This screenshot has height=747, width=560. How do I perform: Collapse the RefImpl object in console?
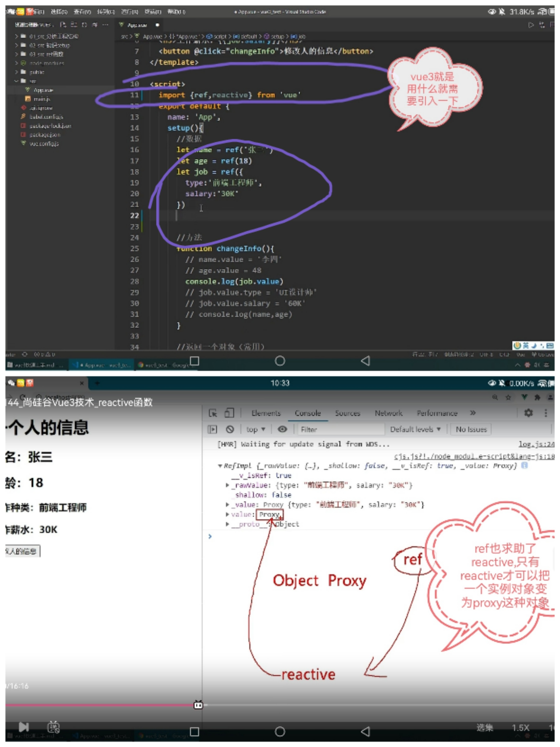click(220, 466)
